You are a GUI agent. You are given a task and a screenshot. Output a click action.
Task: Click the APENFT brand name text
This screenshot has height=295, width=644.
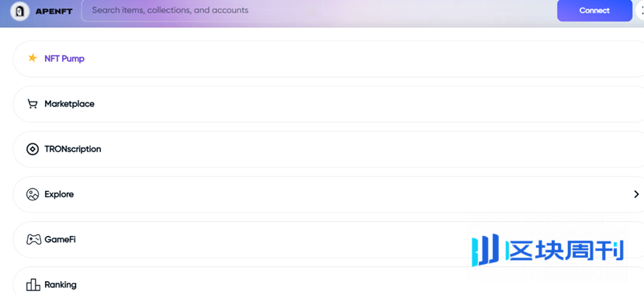coord(54,11)
